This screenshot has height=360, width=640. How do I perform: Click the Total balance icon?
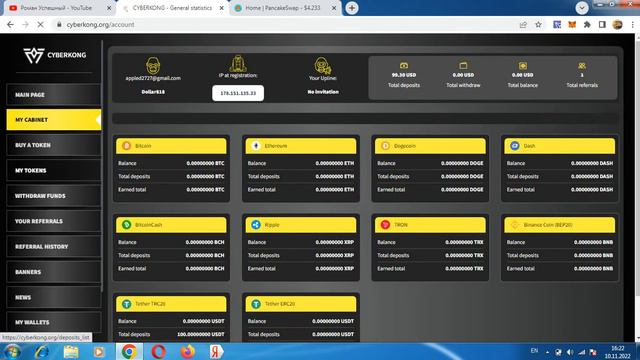click(523, 65)
